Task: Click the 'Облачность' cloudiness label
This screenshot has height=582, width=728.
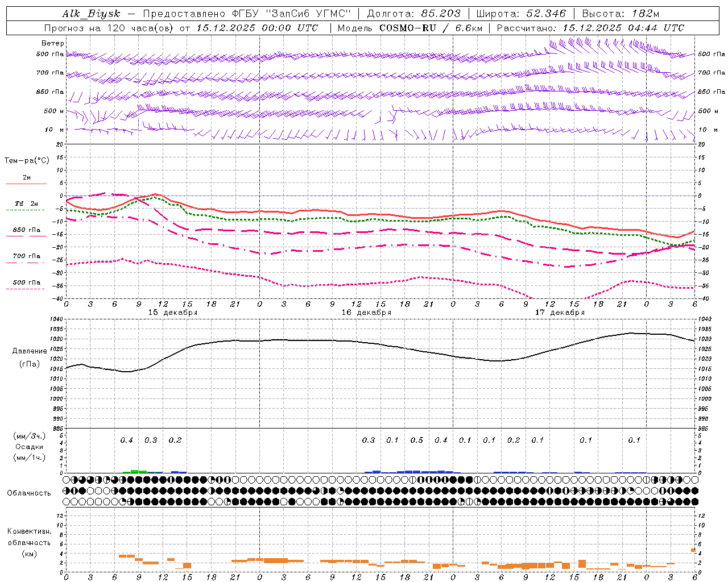Action: [29, 493]
